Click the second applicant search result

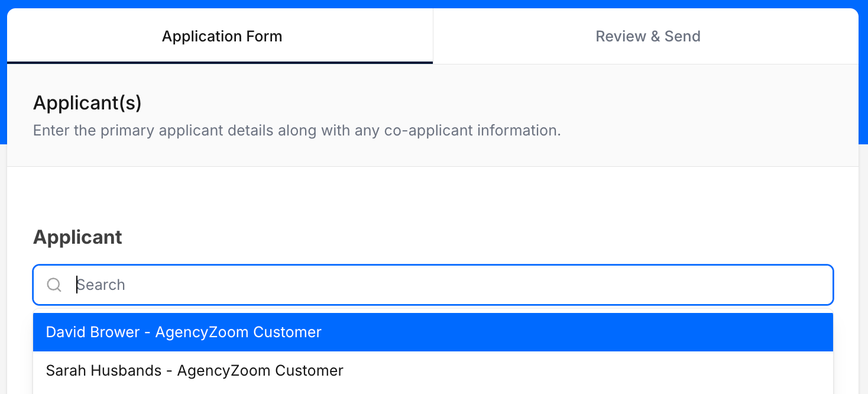[433, 371]
